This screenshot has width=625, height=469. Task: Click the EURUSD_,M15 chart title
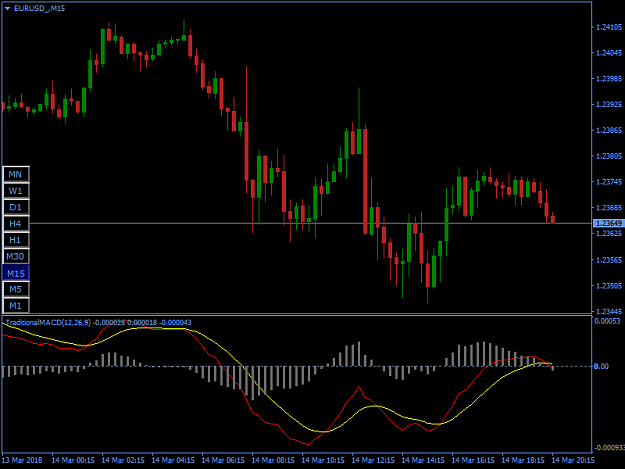[x=39, y=8]
